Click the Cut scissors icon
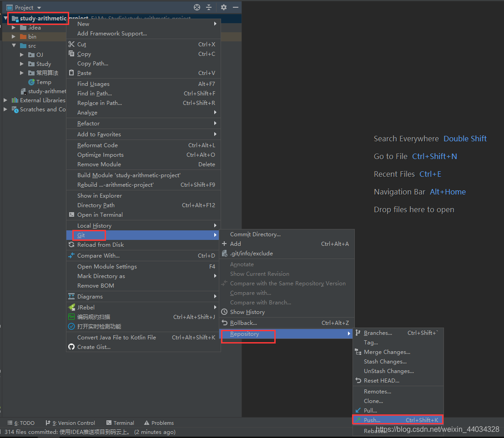The image size is (504, 438). (x=71, y=44)
